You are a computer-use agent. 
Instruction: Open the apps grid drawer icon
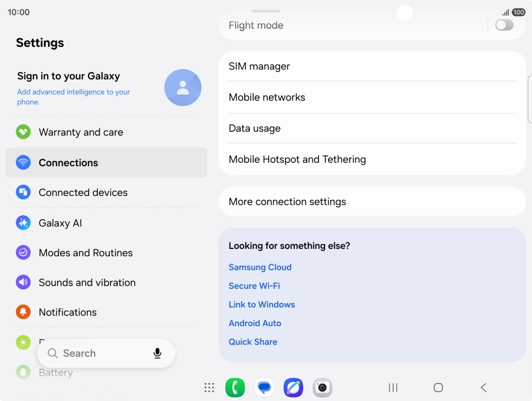[209, 387]
